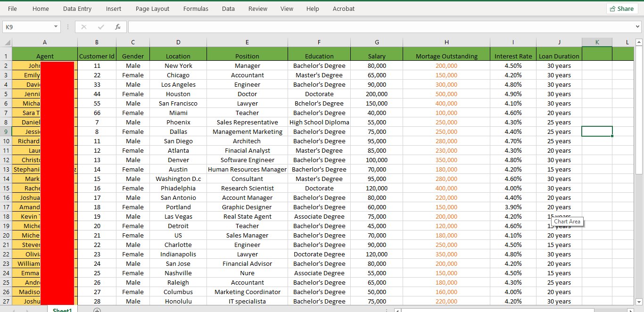
Task: Select row 18 header
Action: pos(6,216)
